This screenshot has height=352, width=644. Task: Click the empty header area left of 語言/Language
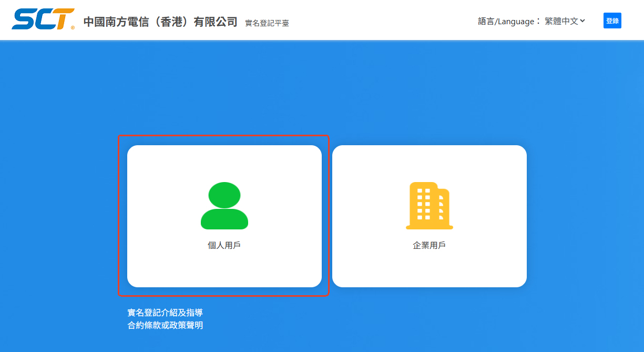click(x=384, y=21)
